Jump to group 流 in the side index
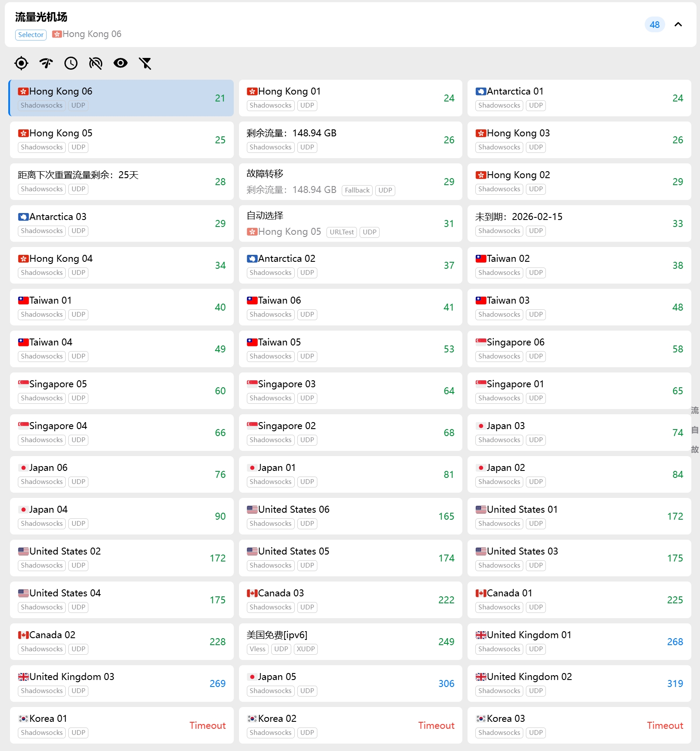700x751 pixels. click(x=695, y=410)
